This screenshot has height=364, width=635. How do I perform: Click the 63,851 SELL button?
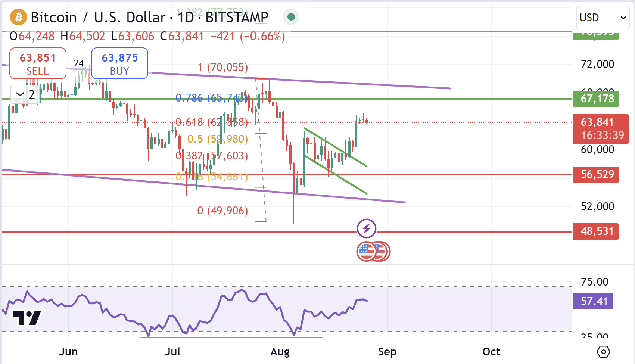(x=38, y=63)
